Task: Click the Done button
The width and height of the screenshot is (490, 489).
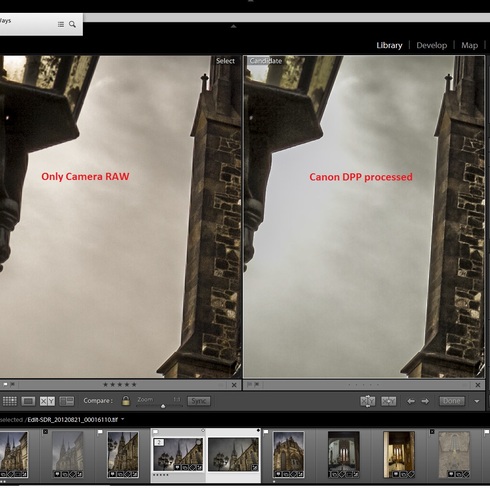Action: [452, 401]
